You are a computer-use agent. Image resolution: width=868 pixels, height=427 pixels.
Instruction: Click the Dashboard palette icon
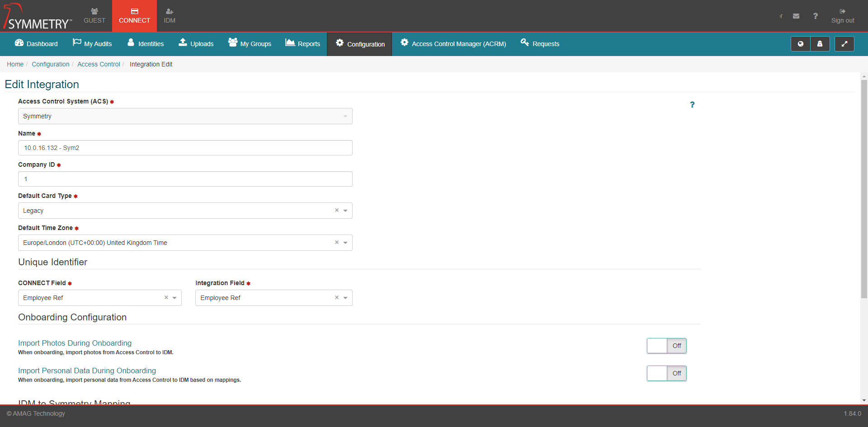[x=19, y=42]
